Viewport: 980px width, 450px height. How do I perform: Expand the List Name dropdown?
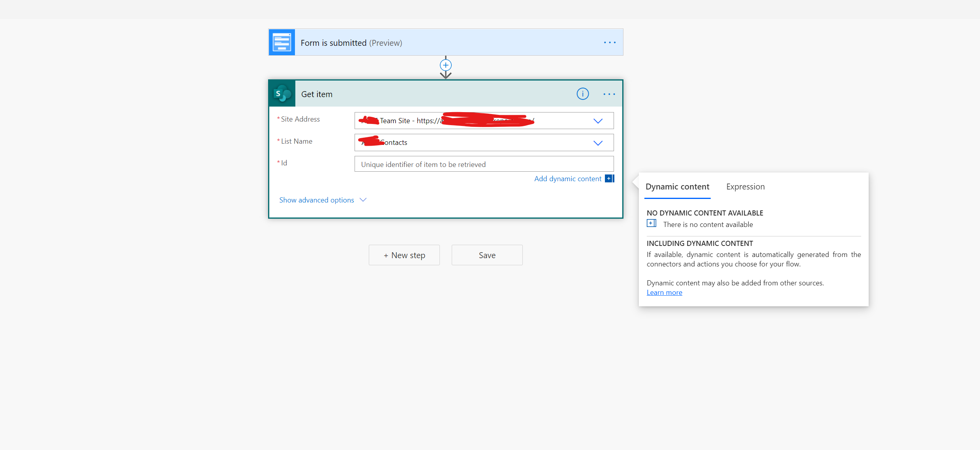(x=598, y=143)
